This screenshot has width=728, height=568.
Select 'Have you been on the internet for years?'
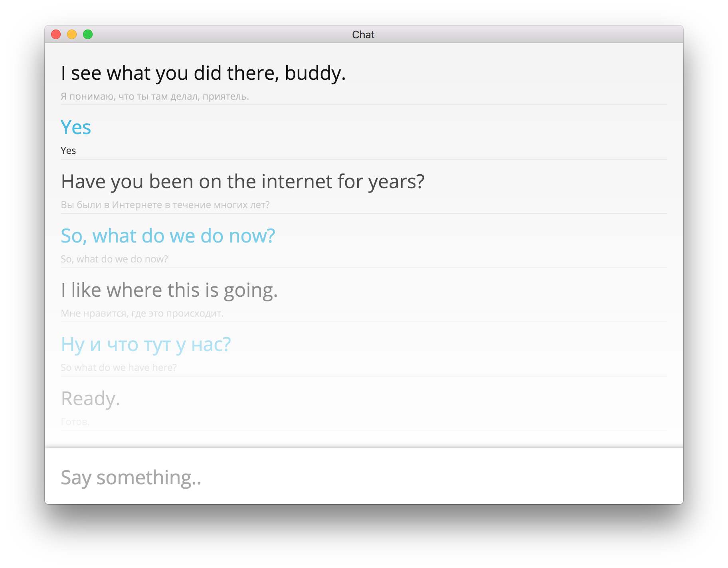point(243,182)
